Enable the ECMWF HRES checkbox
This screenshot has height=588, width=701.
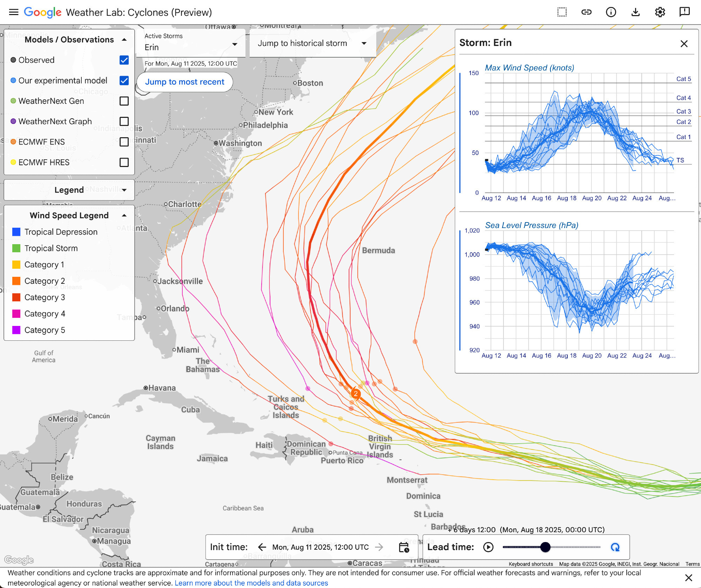[x=124, y=162]
